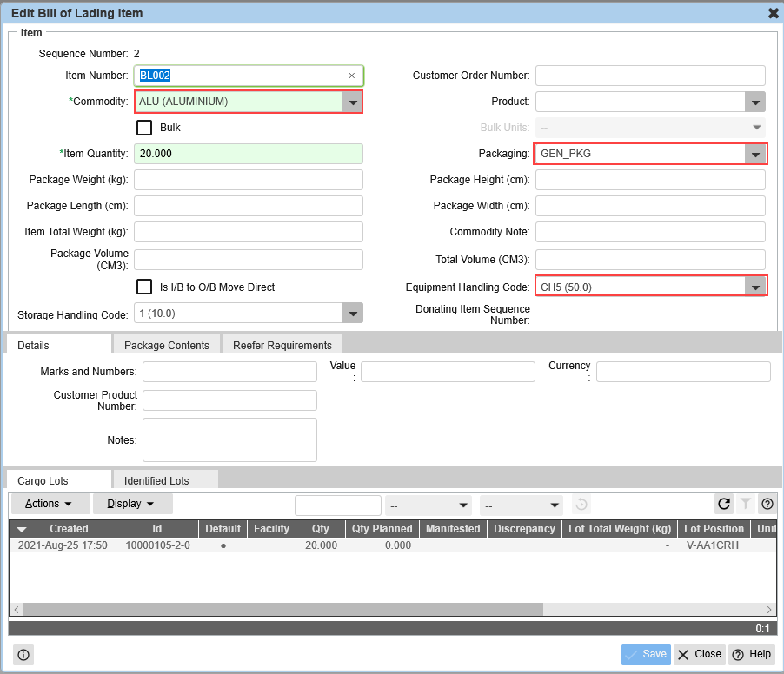The width and height of the screenshot is (784, 674).
Task: Open Help from the bottom button
Action: click(752, 655)
